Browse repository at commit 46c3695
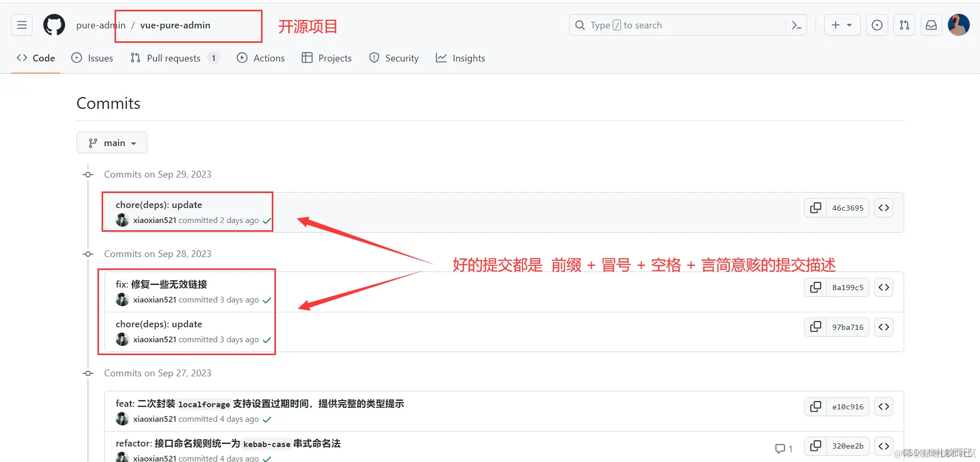Image resolution: width=980 pixels, height=462 pixels. click(x=884, y=208)
